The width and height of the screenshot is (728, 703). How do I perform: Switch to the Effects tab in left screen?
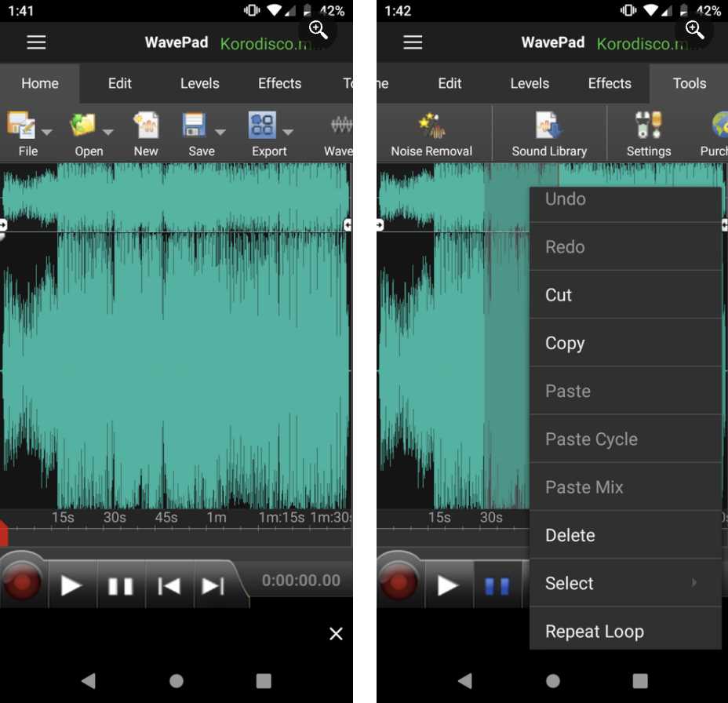coord(279,83)
